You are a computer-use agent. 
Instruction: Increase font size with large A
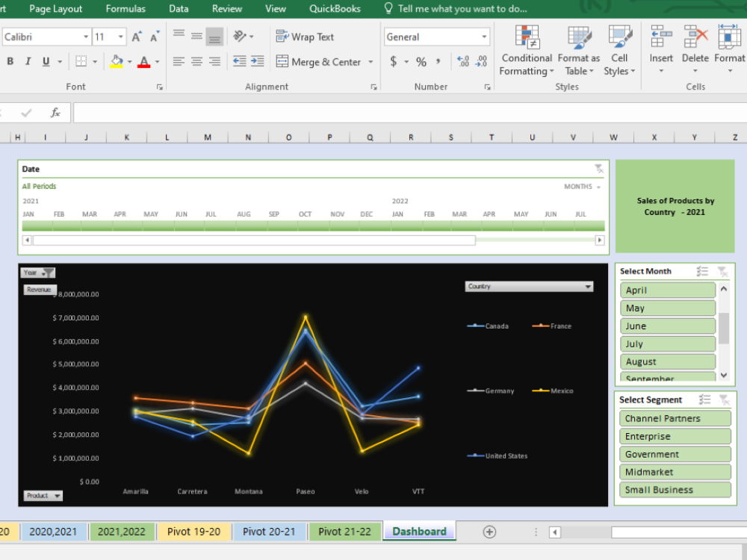[x=137, y=37]
